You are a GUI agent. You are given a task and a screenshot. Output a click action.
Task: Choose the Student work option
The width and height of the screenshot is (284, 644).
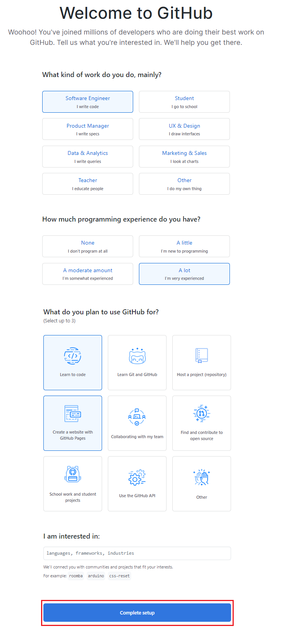pyautogui.click(x=184, y=102)
